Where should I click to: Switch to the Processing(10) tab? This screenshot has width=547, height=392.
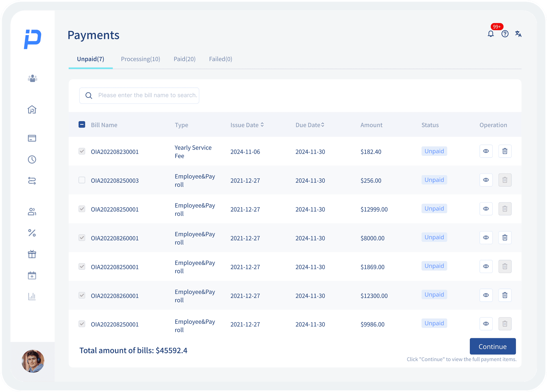click(x=140, y=59)
